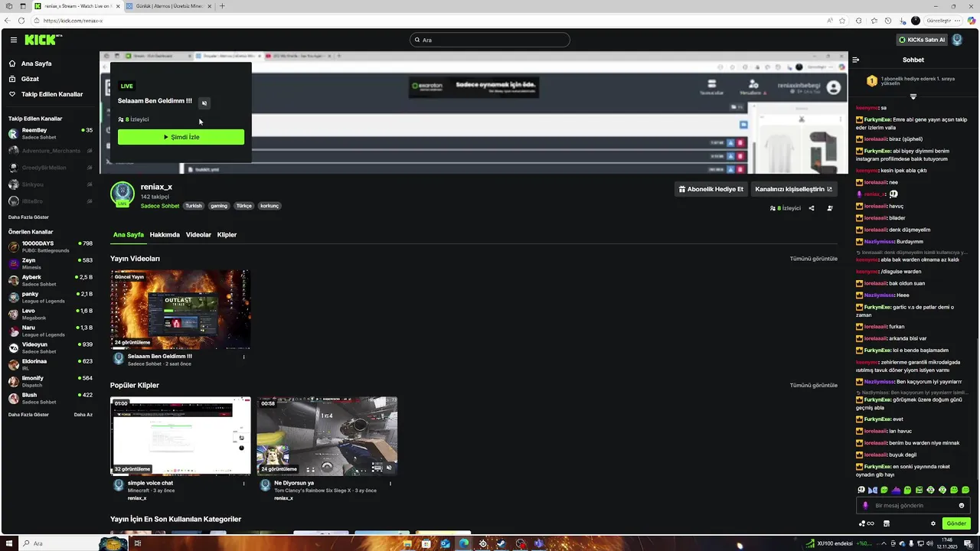This screenshot has height=551, width=980.
Task: Focus the Ara search field in Kick header
Action: [x=490, y=40]
